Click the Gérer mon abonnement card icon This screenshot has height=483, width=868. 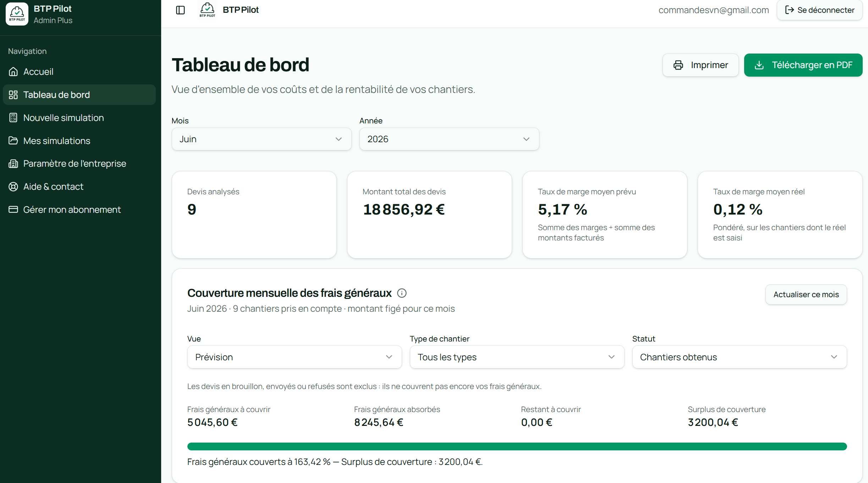click(x=13, y=210)
